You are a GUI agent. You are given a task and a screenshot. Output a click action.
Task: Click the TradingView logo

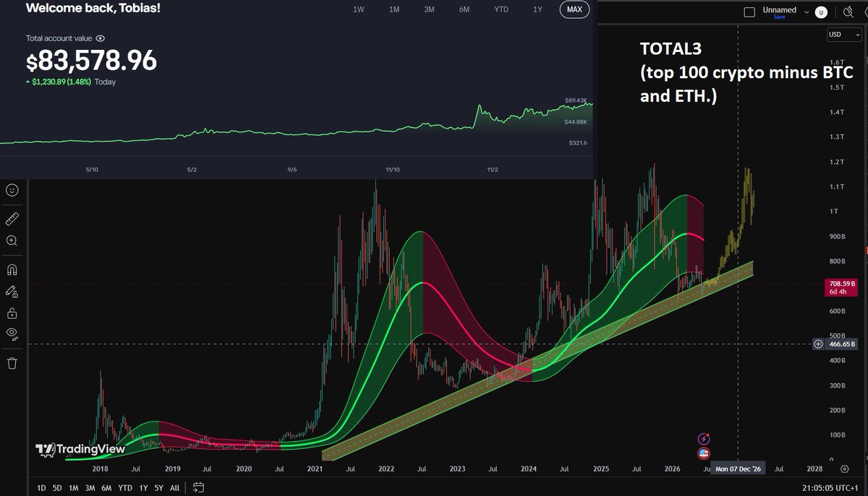point(80,449)
